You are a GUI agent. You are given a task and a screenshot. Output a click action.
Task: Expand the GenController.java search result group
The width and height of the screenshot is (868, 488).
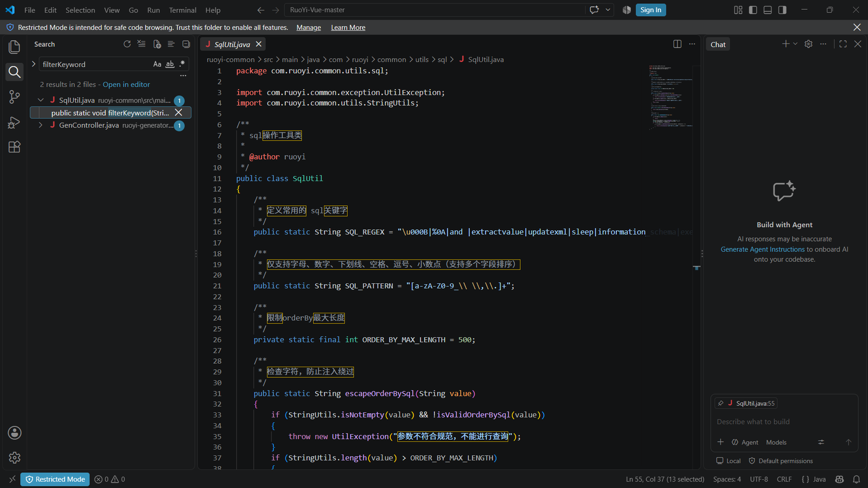[41, 125]
